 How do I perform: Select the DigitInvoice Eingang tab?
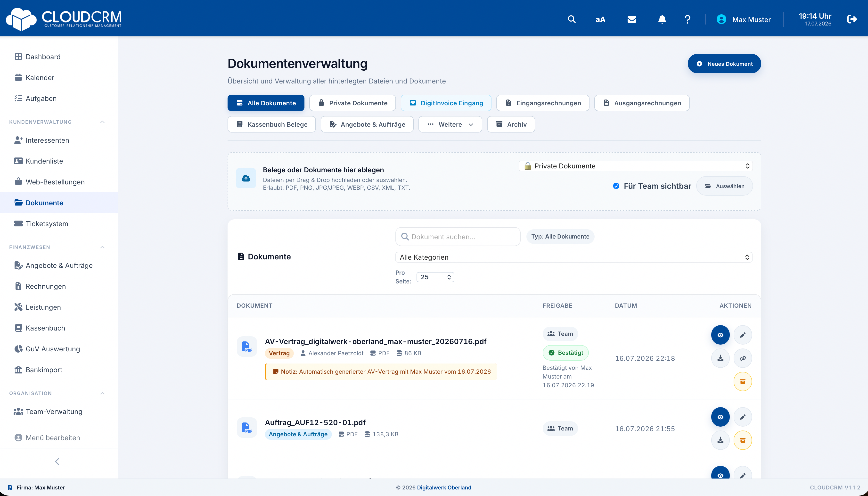[x=446, y=103]
